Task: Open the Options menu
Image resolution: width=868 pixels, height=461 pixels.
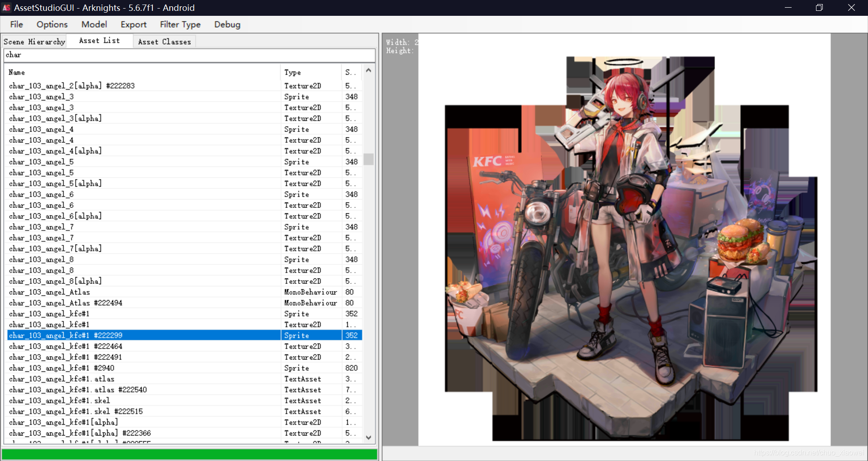Action: click(x=52, y=24)
